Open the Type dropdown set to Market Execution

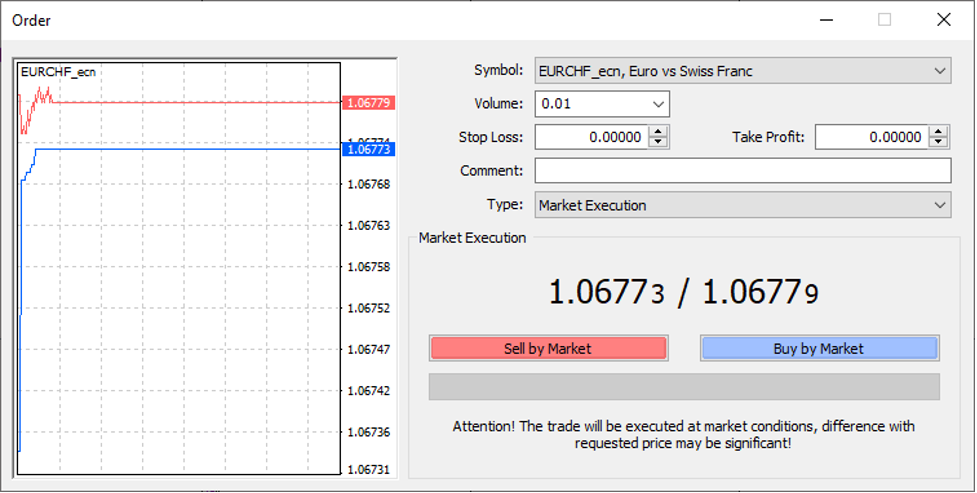tap(742, 205)
